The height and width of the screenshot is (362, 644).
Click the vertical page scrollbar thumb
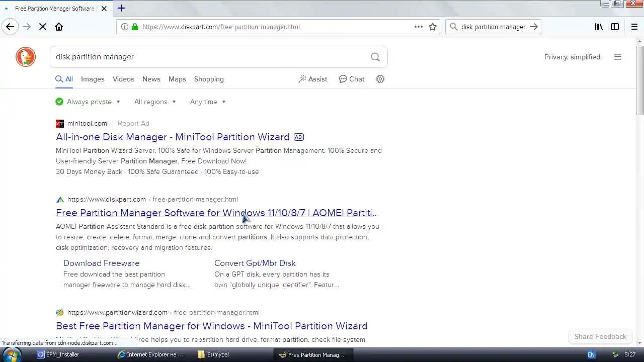tap(640, 80)
